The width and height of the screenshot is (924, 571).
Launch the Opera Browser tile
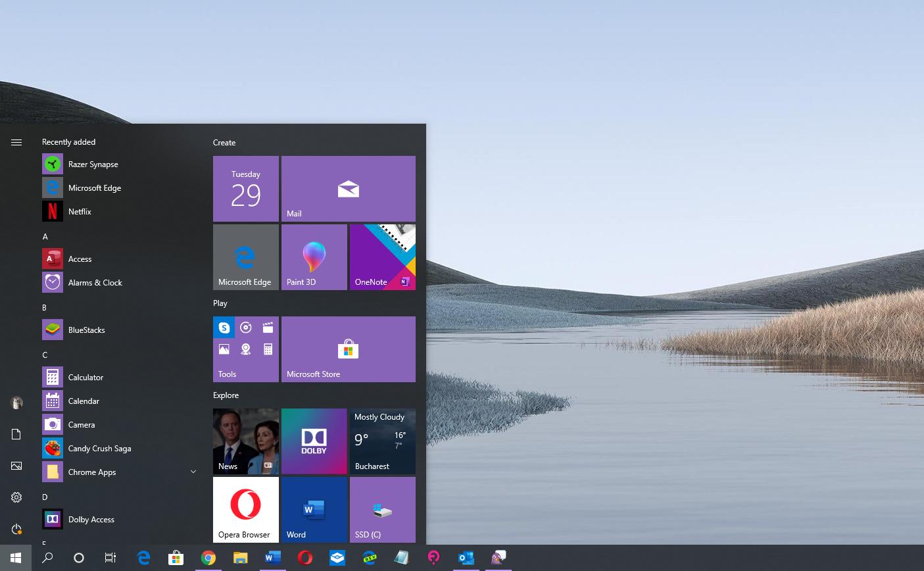246,510
